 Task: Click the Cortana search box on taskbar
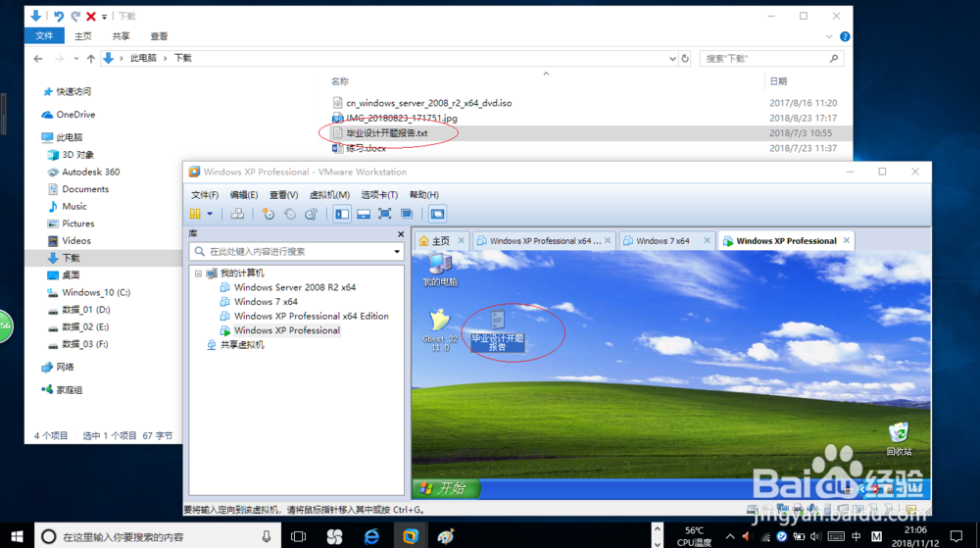pos(156,536)
